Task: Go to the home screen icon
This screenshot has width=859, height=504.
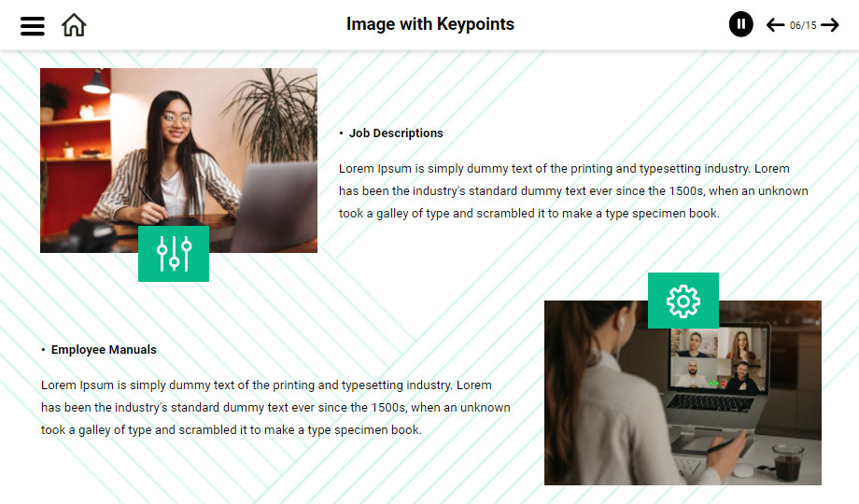Action: (74, 25)
